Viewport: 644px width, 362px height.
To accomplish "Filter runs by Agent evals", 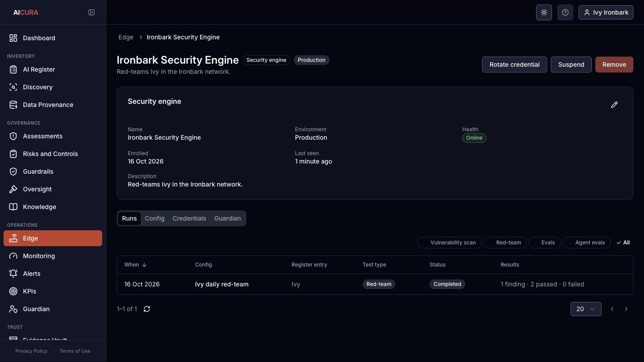I will 586,243.
